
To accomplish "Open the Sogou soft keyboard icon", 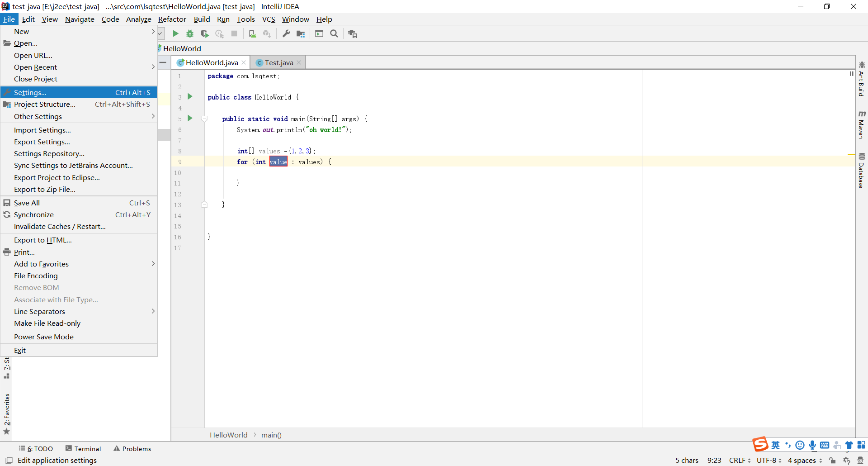I will point(825,445).
